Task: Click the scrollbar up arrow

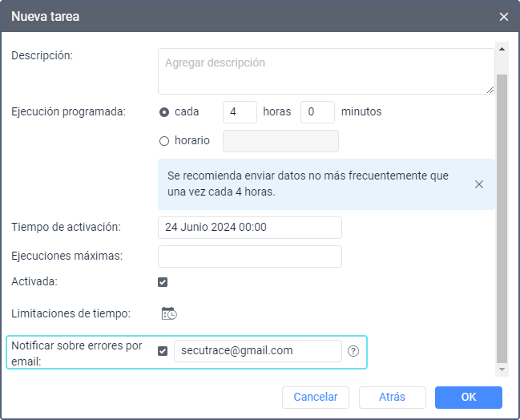Action: (502, 48)
